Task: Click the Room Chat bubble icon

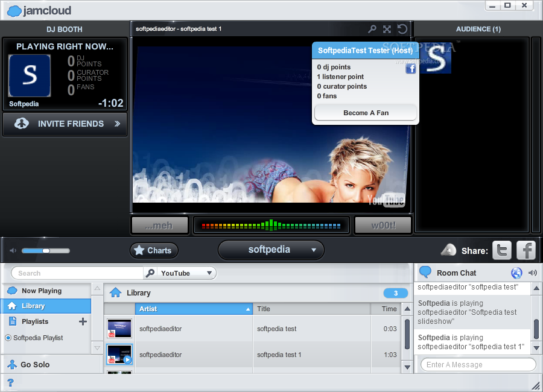Action: coord(425,272)
